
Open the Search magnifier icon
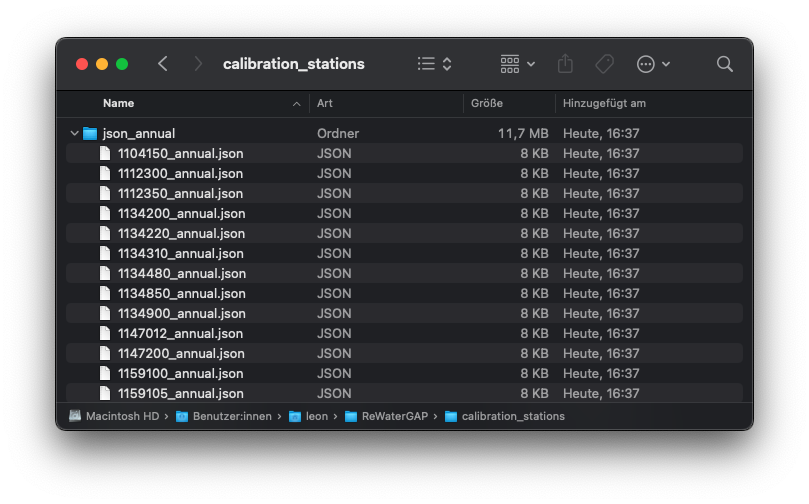coord(725,64)
